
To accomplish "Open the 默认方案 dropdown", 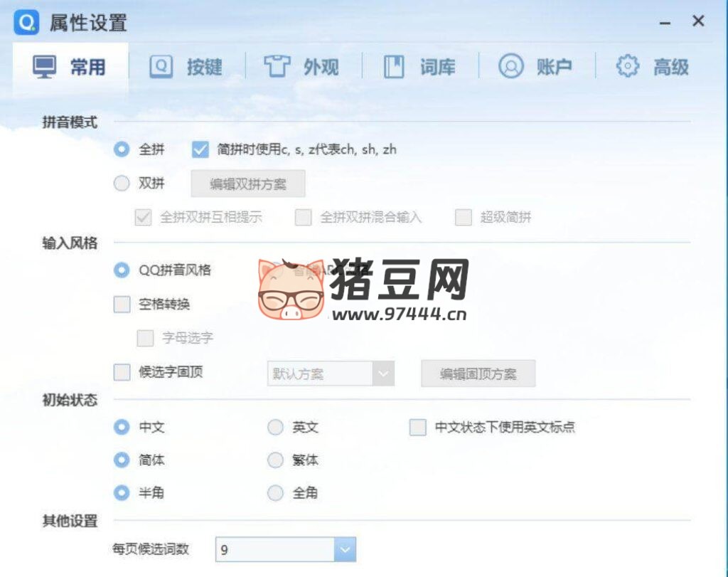I will (330, 373).
